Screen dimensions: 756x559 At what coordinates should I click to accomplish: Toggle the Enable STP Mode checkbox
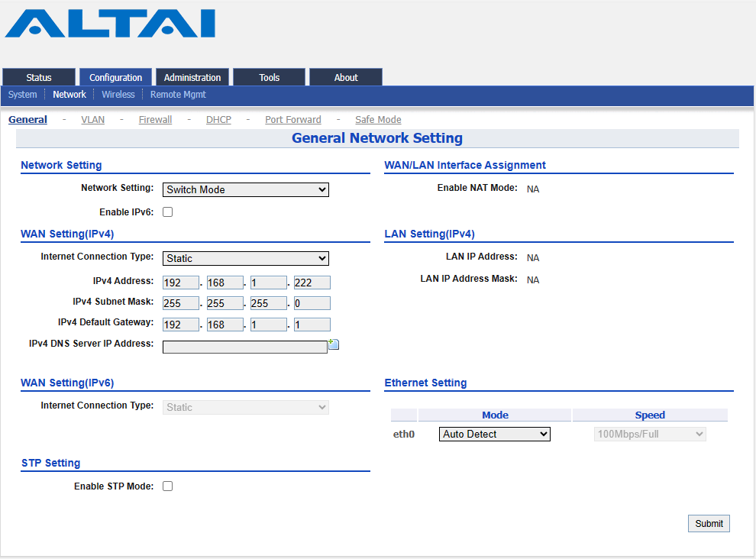click(x=168, y=486)
